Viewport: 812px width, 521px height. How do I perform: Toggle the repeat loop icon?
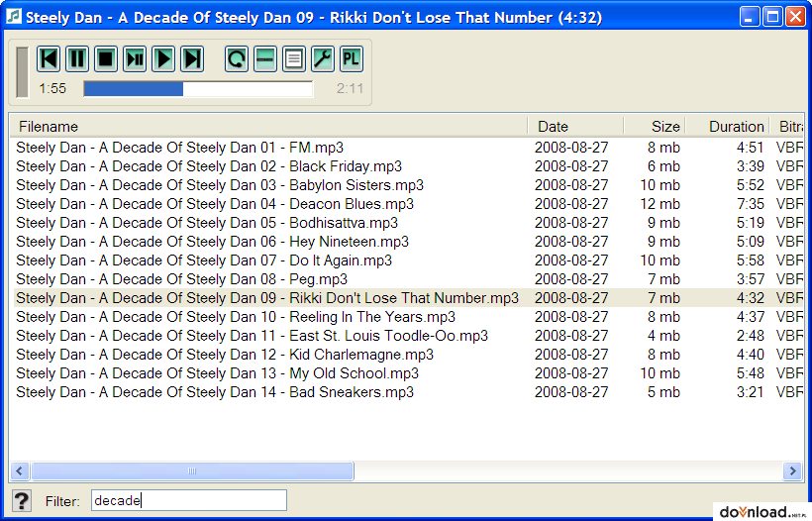click(237, 58)
